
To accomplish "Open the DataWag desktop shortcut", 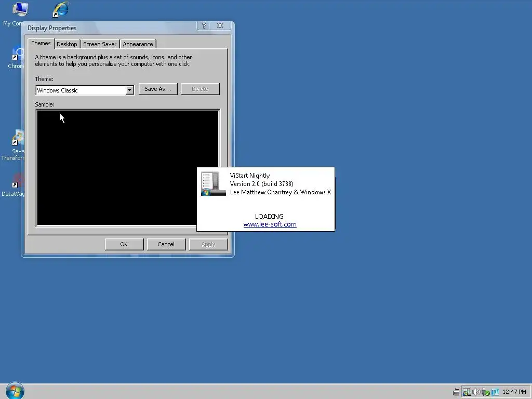I will coord(14,185).
